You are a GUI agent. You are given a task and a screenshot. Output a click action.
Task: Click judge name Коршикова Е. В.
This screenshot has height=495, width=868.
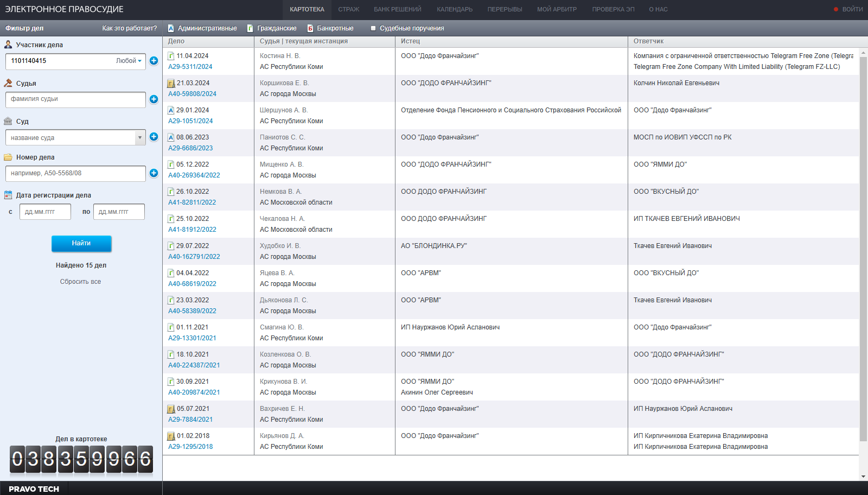284,83
